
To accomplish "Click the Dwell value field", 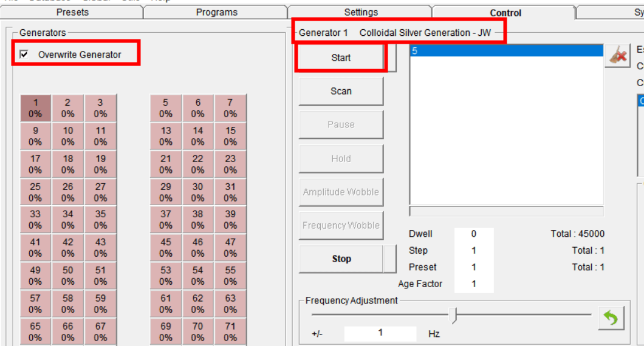I will pos(473,234).
